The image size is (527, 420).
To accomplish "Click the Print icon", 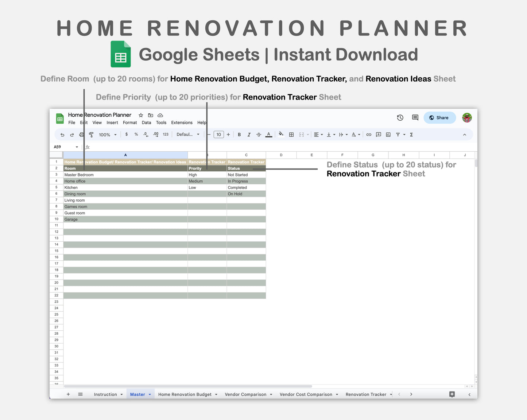I will click(81, 135).
